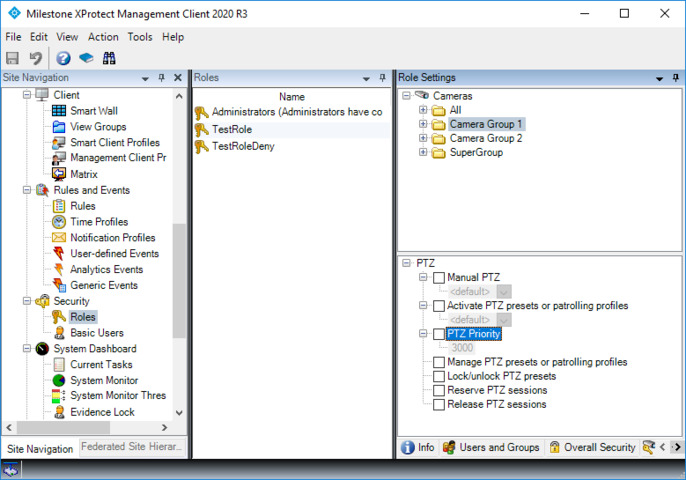Viewport: 686px width, 480px height.
Task: Click the Undo toolbar icon
Action: (x=36, y=58)
